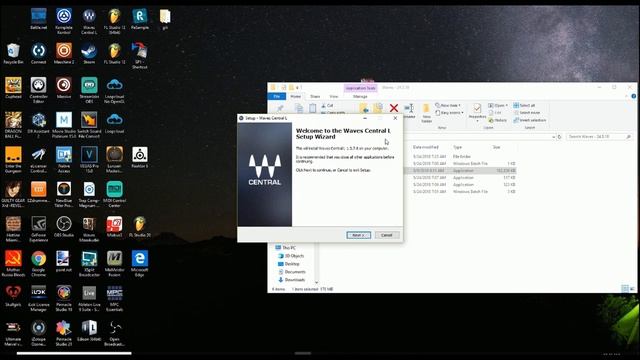Select the Streamlabs OBS desktop icon

click(89, 91)
